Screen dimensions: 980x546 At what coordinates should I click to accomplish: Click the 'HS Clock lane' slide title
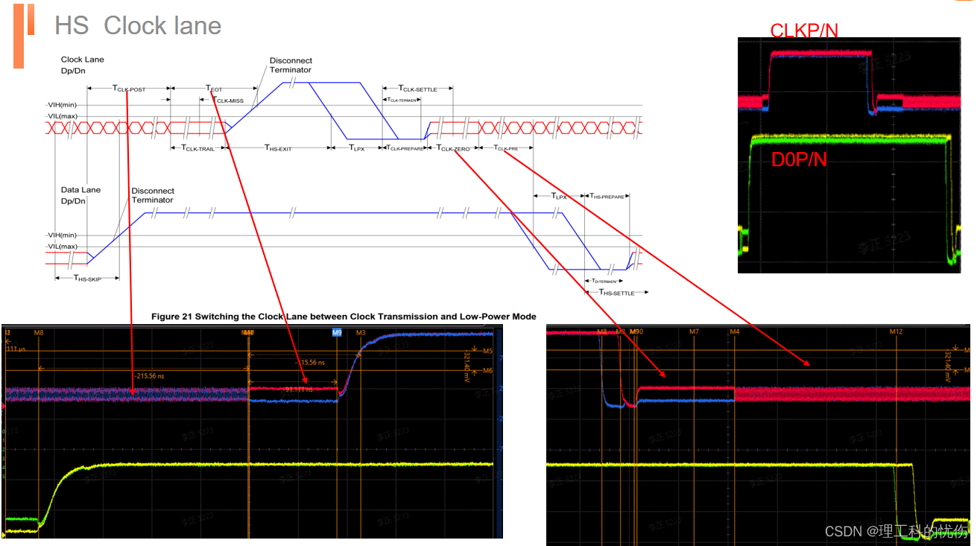(138, 25)
